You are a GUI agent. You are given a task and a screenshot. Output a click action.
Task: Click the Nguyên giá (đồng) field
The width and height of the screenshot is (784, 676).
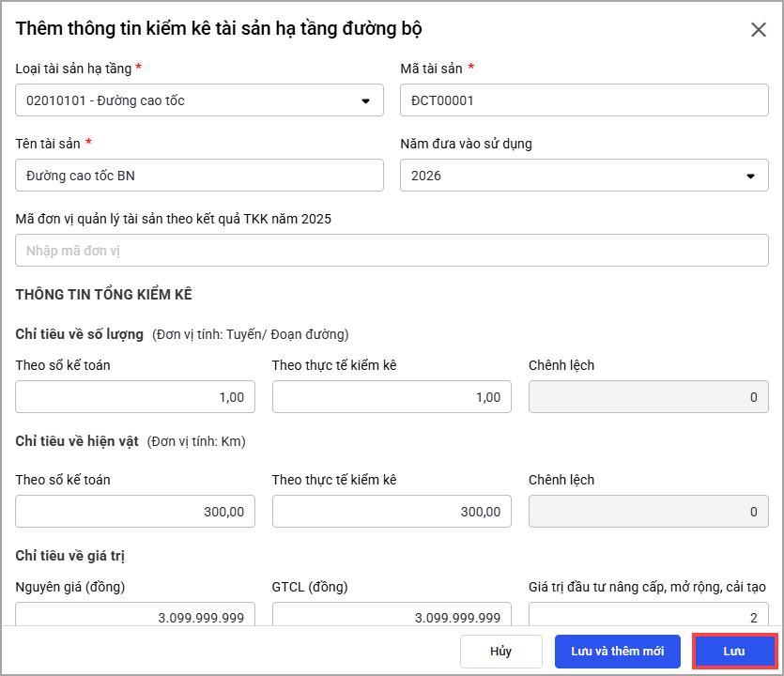pyautogui.click(x=135, y=616)
